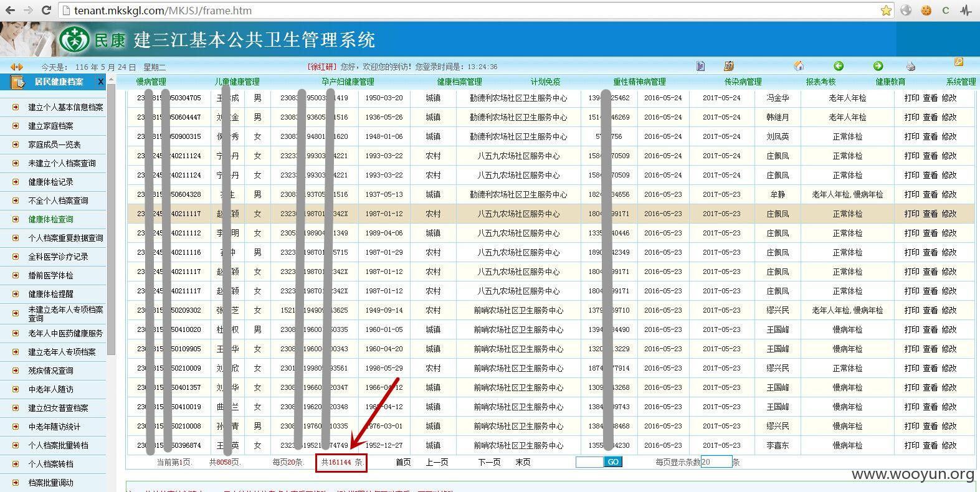
Task: Toggle sidebar with the orange double-arrow icon
Action: point(17,67)
